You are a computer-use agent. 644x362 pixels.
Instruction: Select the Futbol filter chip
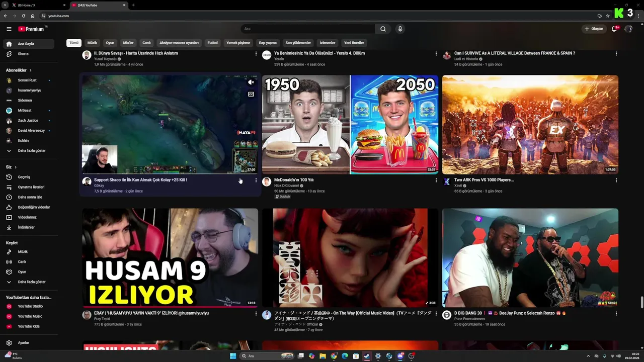pos(213,43)
